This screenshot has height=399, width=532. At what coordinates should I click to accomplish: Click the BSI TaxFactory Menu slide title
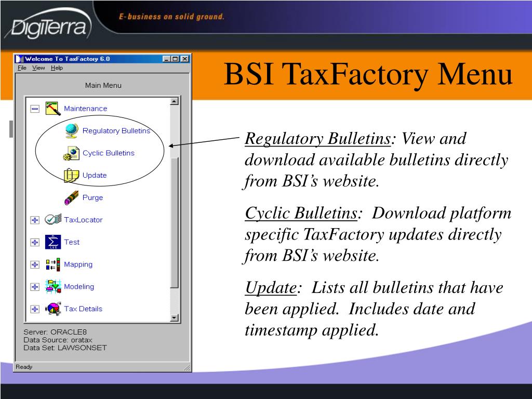point(368,74)
